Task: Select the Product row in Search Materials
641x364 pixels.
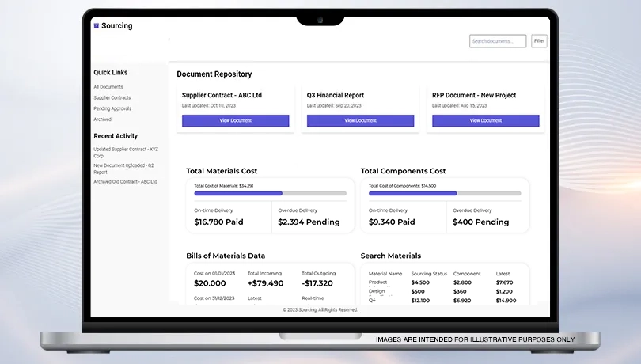Action: tap(377, 282)
